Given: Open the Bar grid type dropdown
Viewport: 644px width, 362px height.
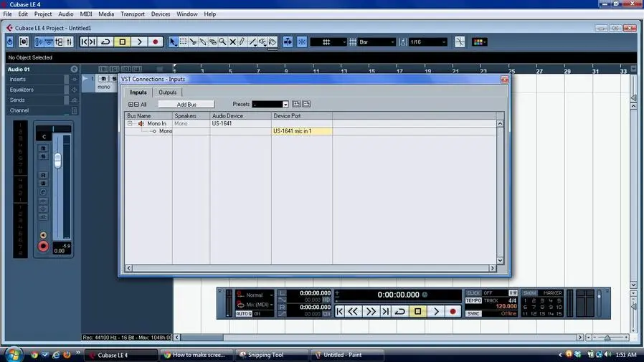Looking at the screenshot, I should (377, 42).
